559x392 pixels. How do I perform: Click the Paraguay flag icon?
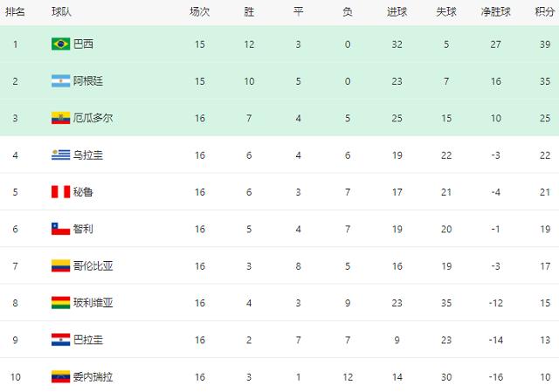(60, 340)
